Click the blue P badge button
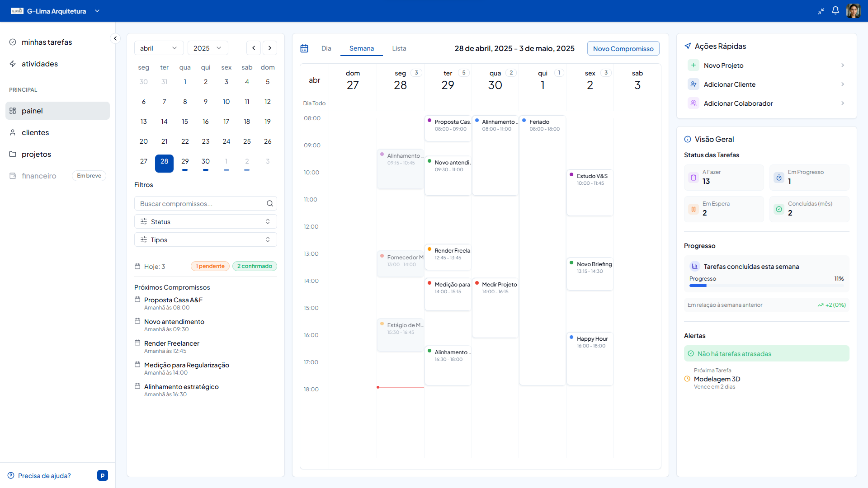Screen dimensions: 868x488 click(103, 475)
